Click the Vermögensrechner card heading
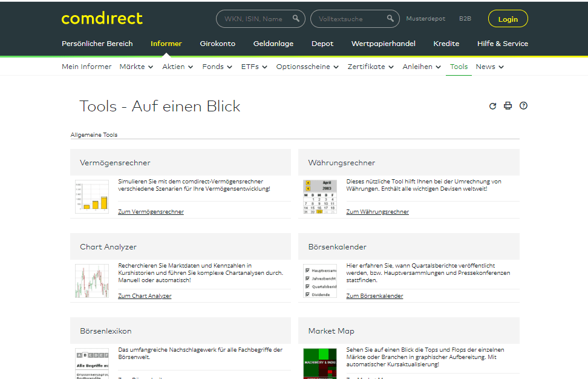 pos(115,162)
